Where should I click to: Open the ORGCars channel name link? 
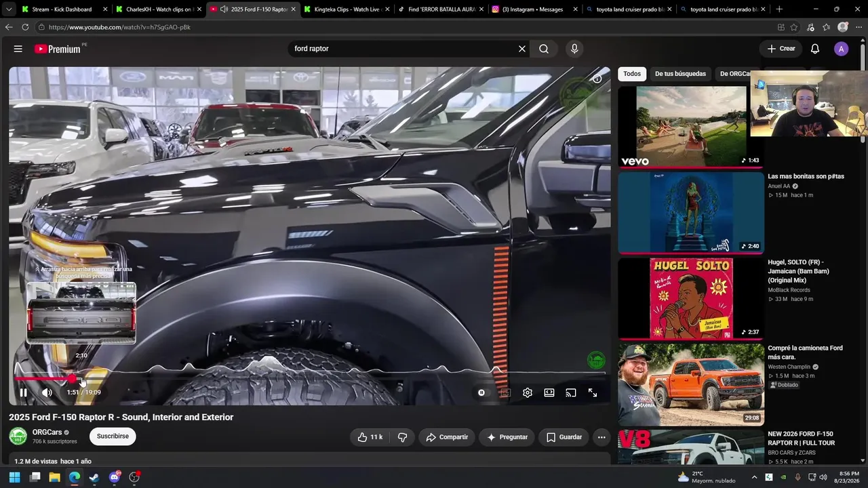pos(47,432)
